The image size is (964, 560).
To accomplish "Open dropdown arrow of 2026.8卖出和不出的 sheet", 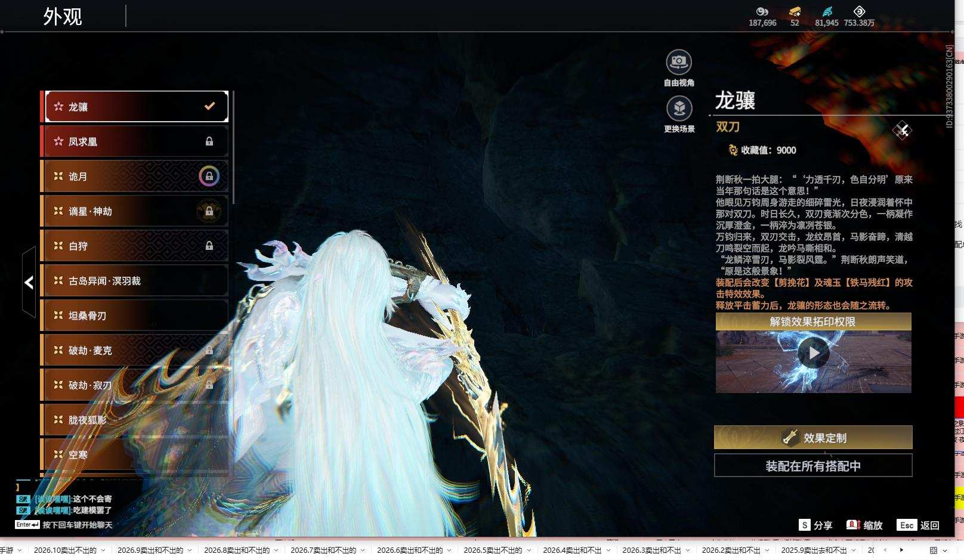I will pos(276,550).
